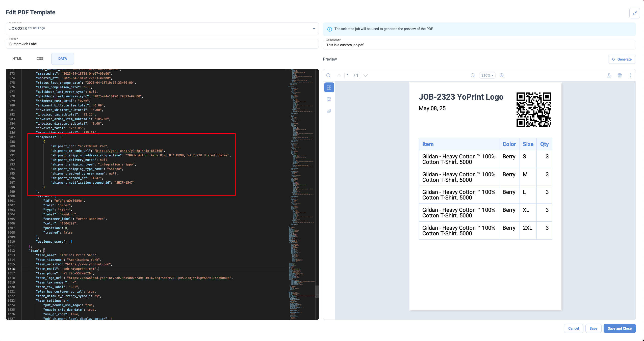Viewport: 644px width, 341px height.
Task: Click the search icon in PDF viewer
Action: 328,75
